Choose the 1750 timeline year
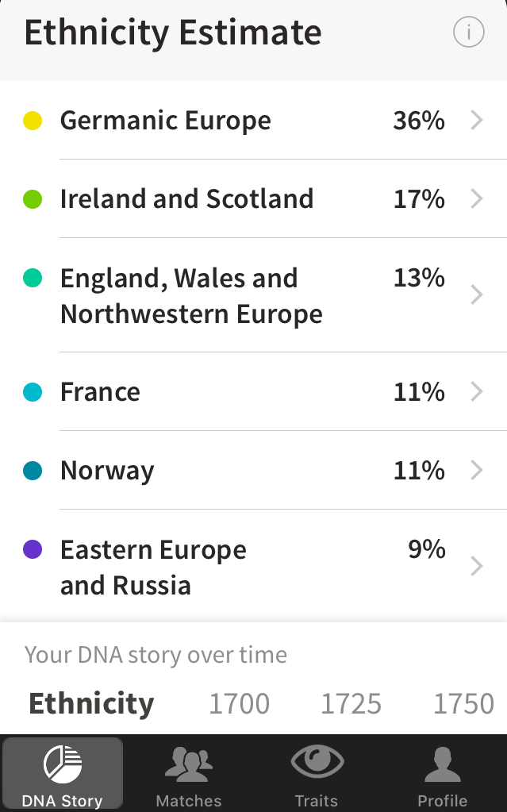507x812 pixels. [463, 704]
